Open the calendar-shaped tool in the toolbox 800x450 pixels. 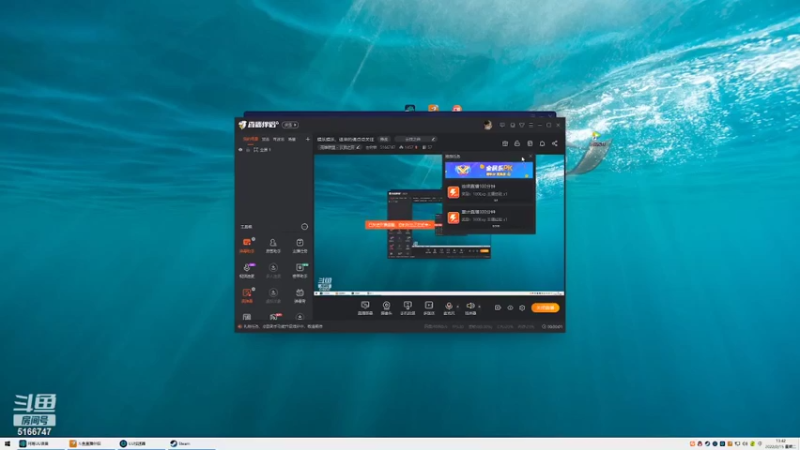pos(299,295)
